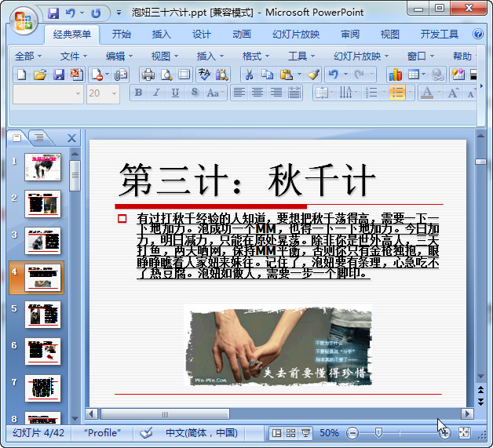
Task: Expand the 文件 menu
Action: click(x=74, y=56)
